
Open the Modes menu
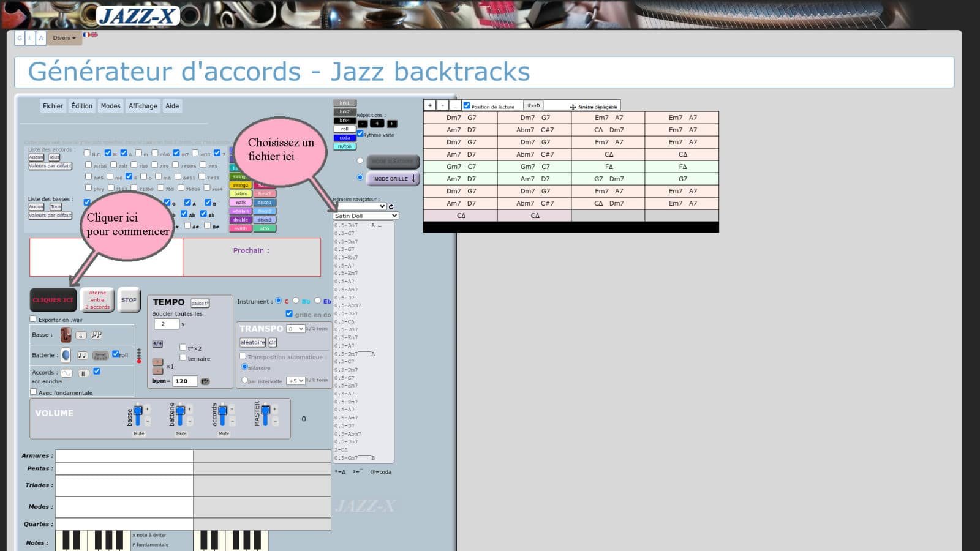[110, 106]
